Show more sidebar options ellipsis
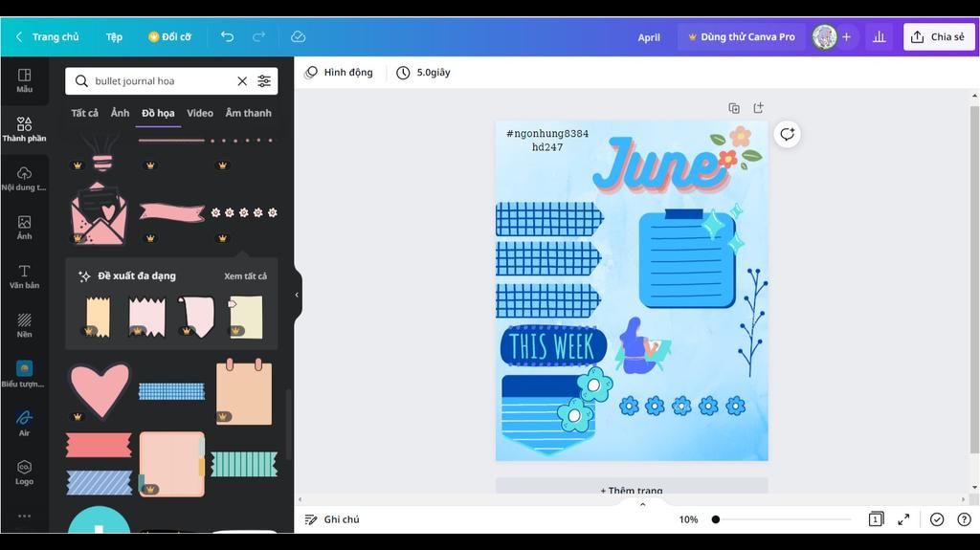980x550 pixels. pos(24,517)
